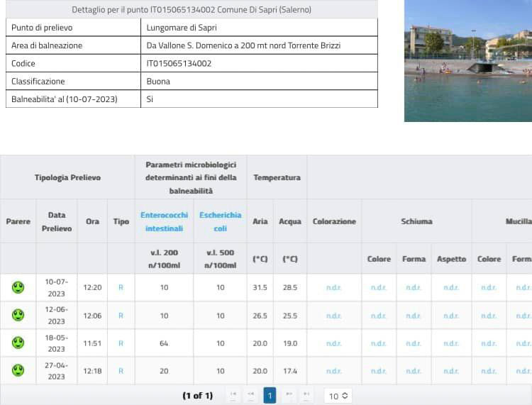Go to last page of results
Screen dimensions: 532x405
pyautogui.click(x=306, y=396)
